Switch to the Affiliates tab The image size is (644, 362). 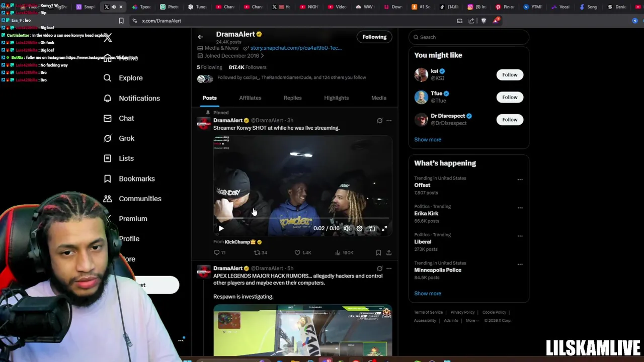click(250, 98)
